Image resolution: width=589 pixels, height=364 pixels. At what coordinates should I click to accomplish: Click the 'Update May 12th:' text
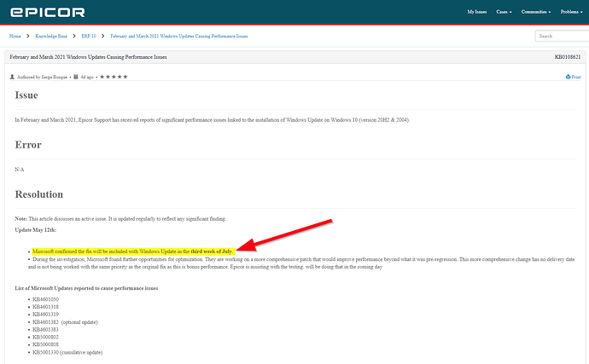pos(36,230)
